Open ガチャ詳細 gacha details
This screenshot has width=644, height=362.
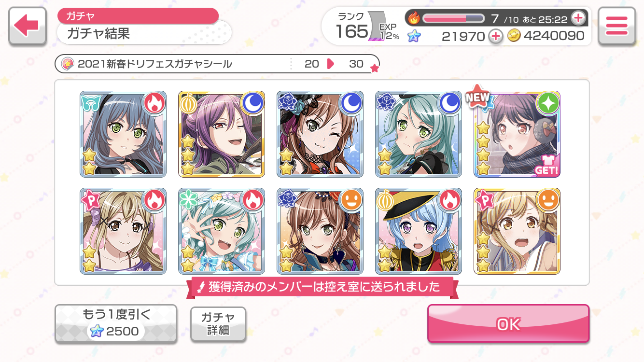click(218, 324)
